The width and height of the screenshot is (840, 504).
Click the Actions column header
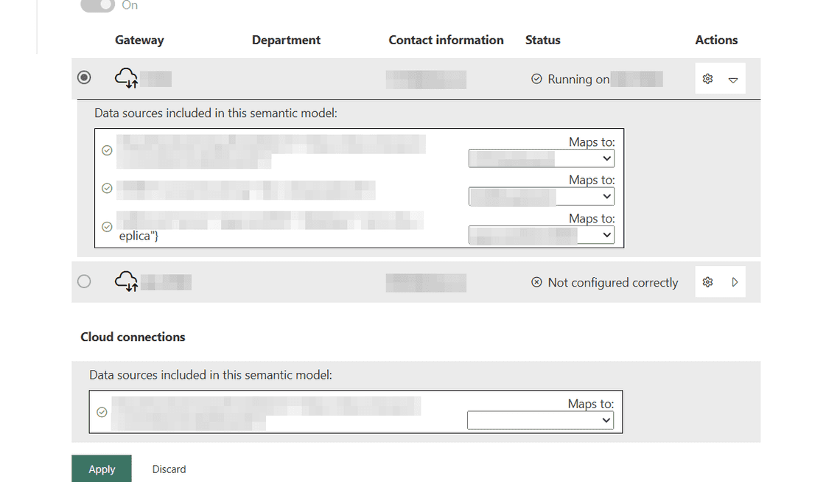coord(716,41)
